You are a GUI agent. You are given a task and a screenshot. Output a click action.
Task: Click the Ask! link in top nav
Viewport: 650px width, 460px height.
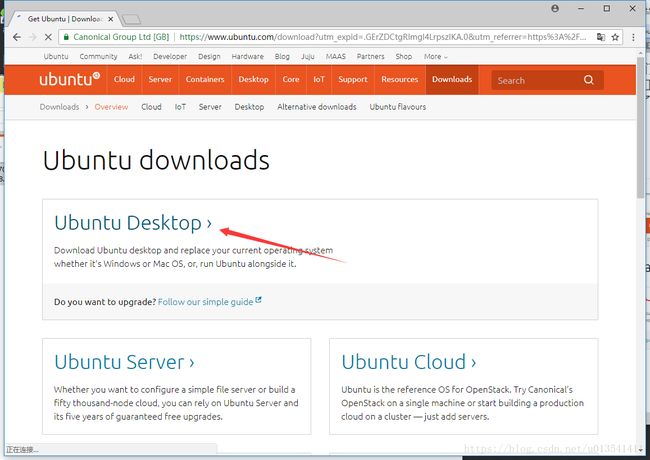(x=135, y=56)
